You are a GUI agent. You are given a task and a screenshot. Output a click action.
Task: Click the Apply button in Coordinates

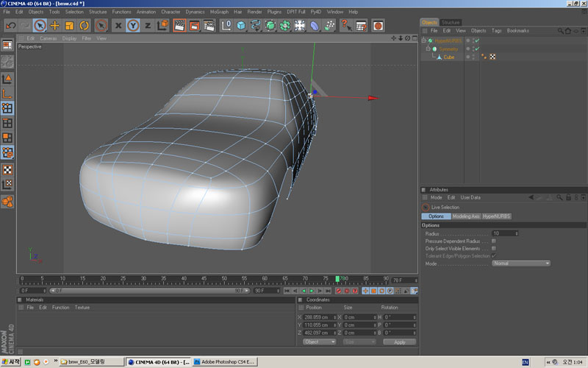coord(399,342)
